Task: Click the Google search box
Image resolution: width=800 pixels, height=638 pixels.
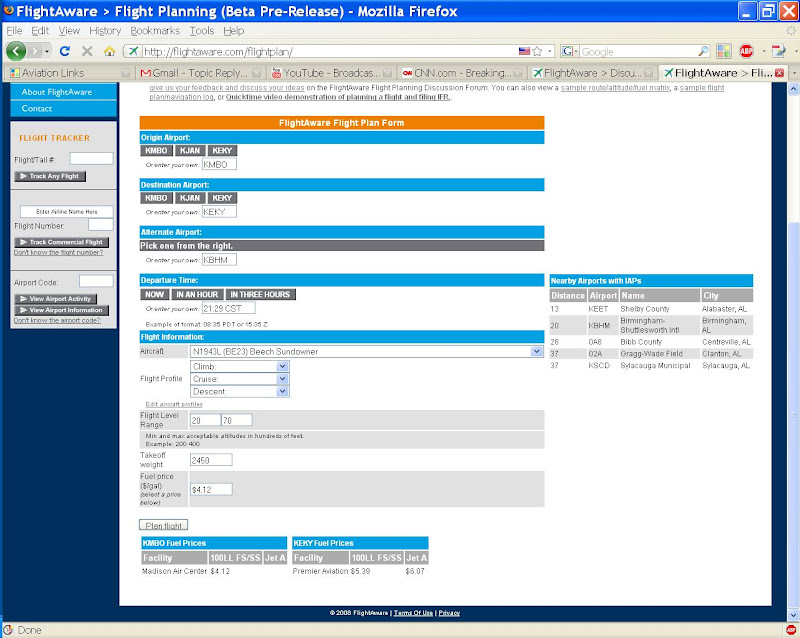Action: coord(638,51)
